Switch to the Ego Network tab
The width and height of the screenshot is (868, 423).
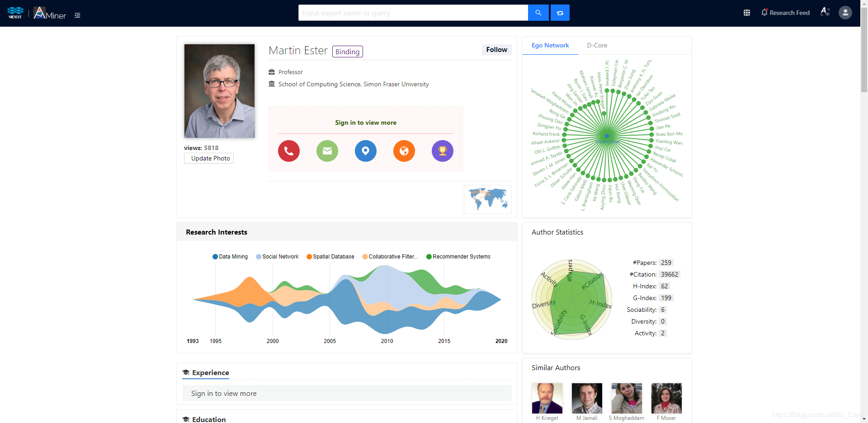coord(550,45)
